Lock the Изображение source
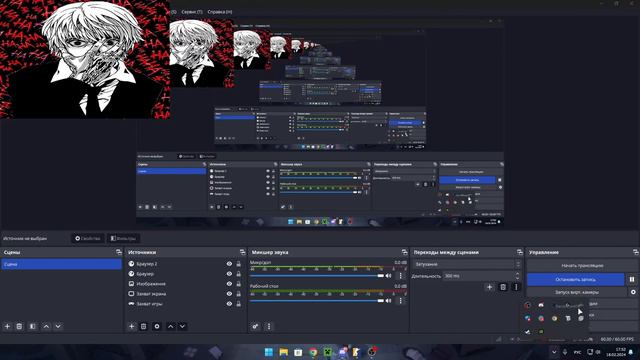Viewport: 640px width, 360px height. point(239,284)
